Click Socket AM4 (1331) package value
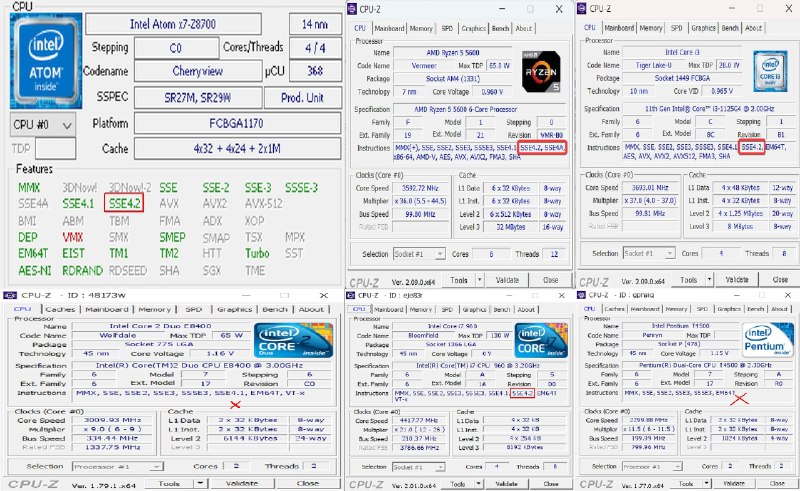The height and width of the screenshot is (491, 800). (x=453, y=79)
